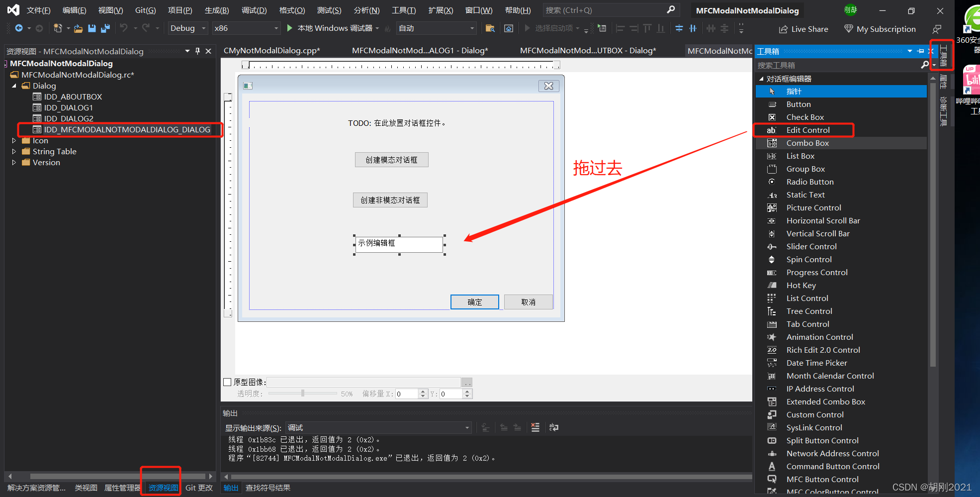Click the Find in Files folder icon
This screenshot has width=980, height=497.
point(490,28)
